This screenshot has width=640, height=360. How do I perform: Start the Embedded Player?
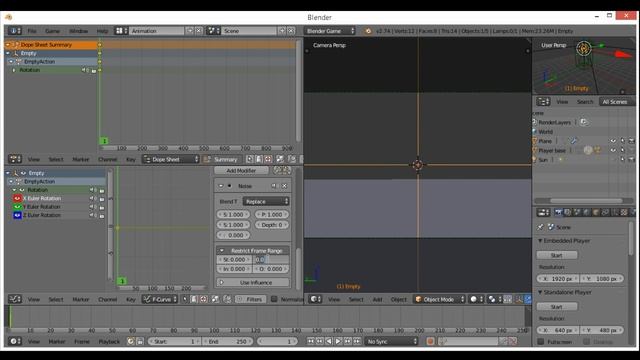pyautogui.click(x=557, y=255)
